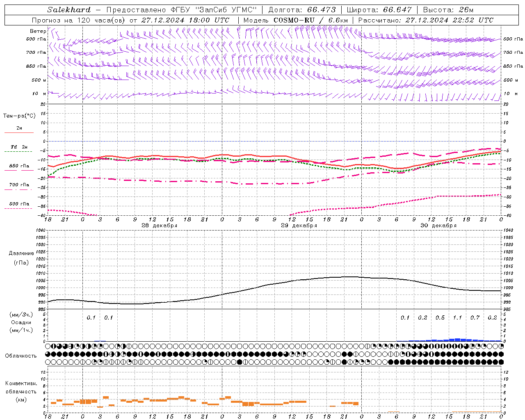Click the '(км)' convective cloud height unit
Viewport: 525px width, 420px height.
click(21, 399)
